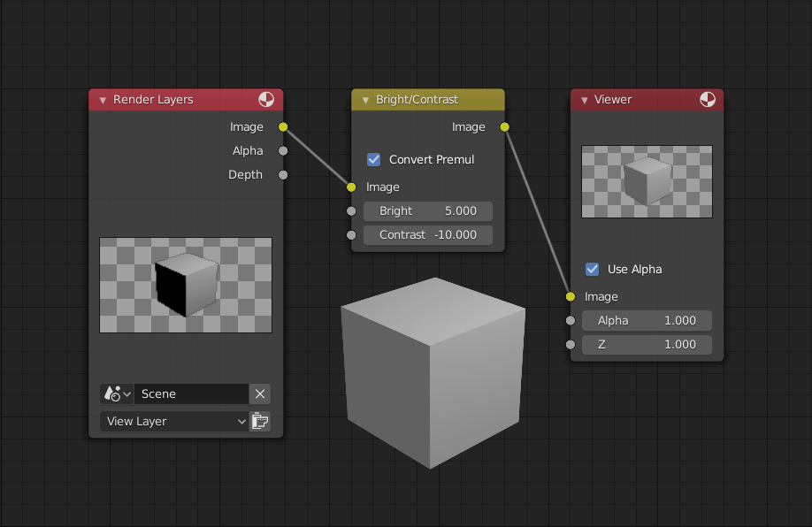Click the Viewer node preview thumbnail
This screenshot has width=812, height=527.
tap(647, 179)
